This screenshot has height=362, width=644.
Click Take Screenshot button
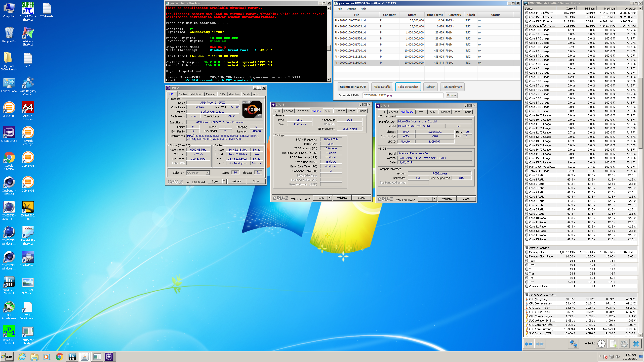pyautogui.click(x=408, y=87)
